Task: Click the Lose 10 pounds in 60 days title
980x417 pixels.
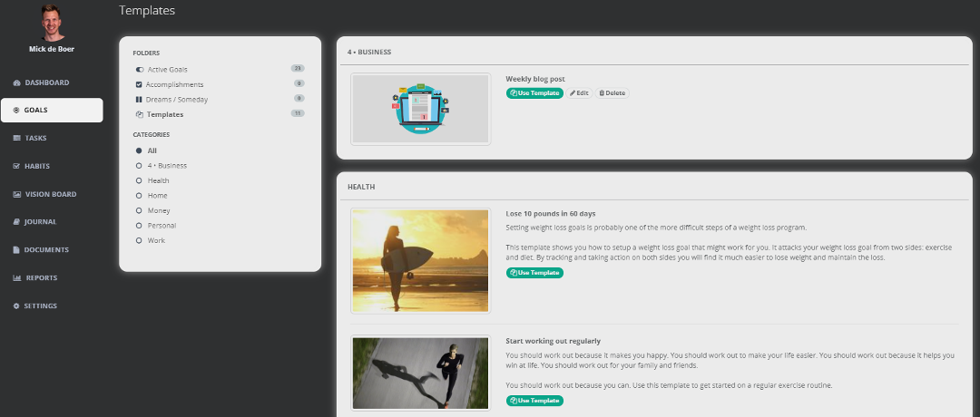Action: pyautogui.click(x=551, y=214)
